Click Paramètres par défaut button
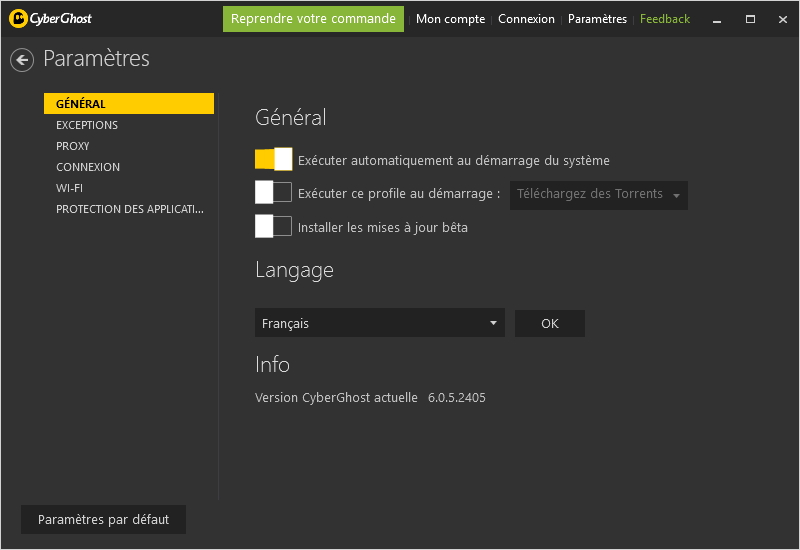This screenshot has width=800, height=550. point(103,519)
